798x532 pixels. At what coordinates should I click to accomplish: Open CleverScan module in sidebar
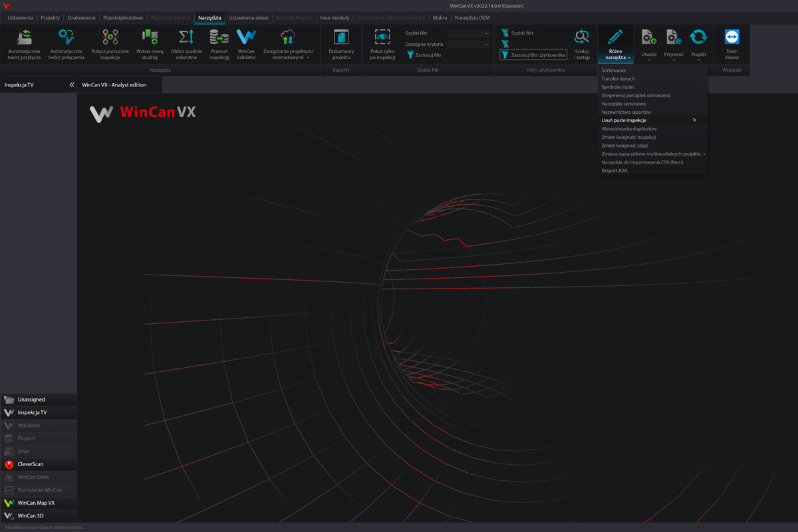[39, 464]
